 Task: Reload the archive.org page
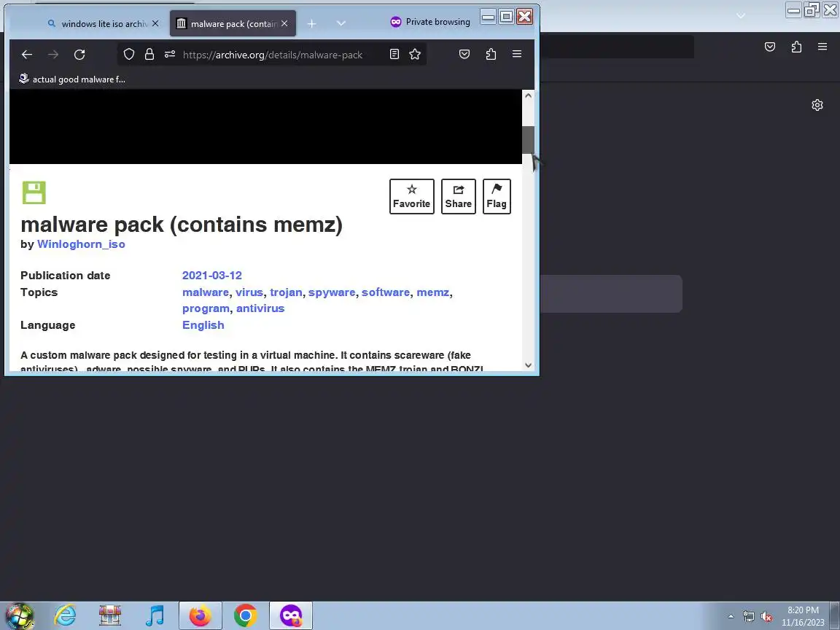[79, 54]
